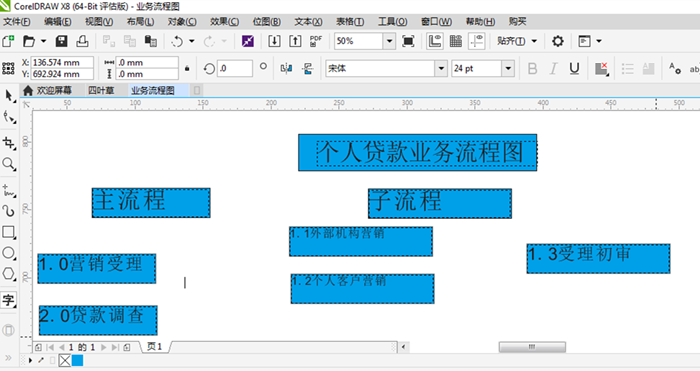Viewport: 700px width, 371px height.
Task: Open the 视图(V) menu
Action: [99, 21]
